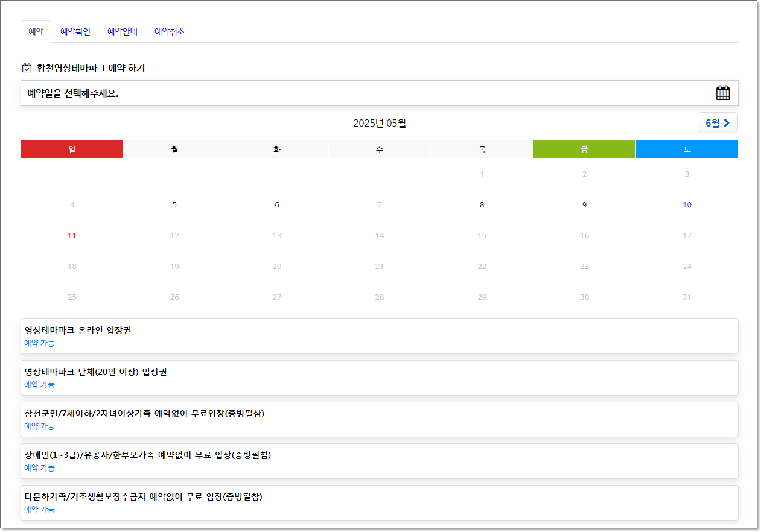
Task: Click disabled date 7 on the calendar
Action: pos(380,205)
